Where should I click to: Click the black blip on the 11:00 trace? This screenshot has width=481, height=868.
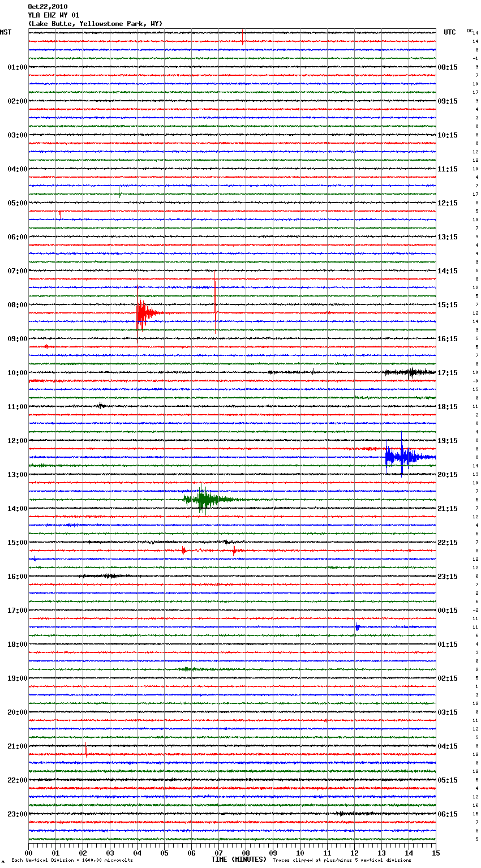101,405
